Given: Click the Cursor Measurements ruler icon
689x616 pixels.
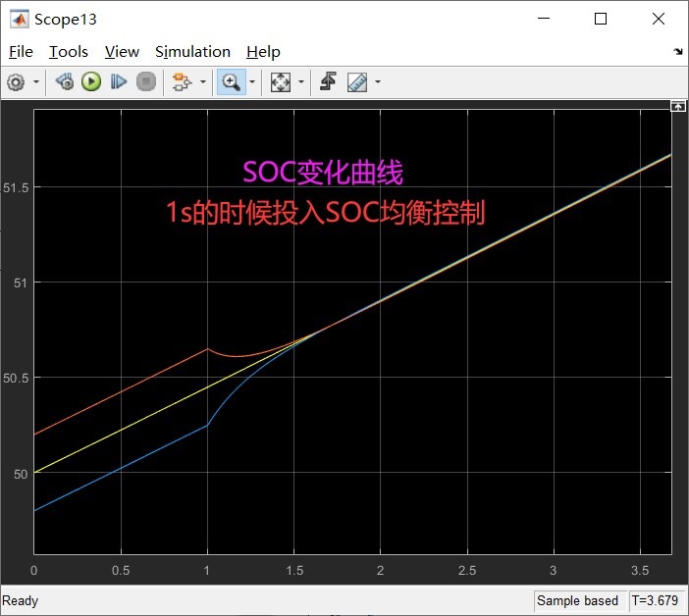Looking at the screenshot, I should point(357,81).
